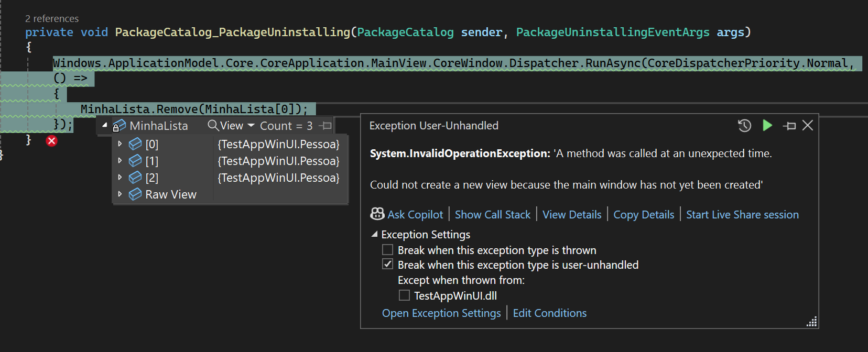Open the View Details link

click(572, 215)
